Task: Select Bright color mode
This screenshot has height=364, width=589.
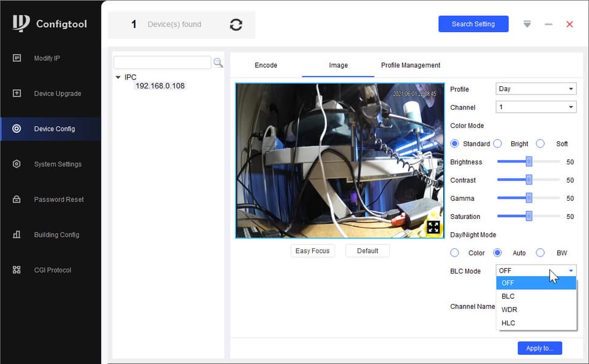Action: coord(498,144)
